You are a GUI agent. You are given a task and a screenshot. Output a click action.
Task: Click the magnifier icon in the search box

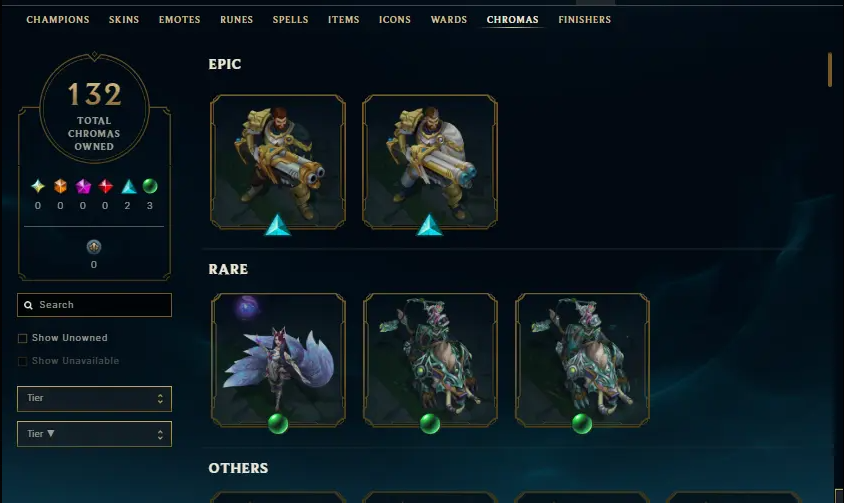pyautogui.click(x=29, y=305)
